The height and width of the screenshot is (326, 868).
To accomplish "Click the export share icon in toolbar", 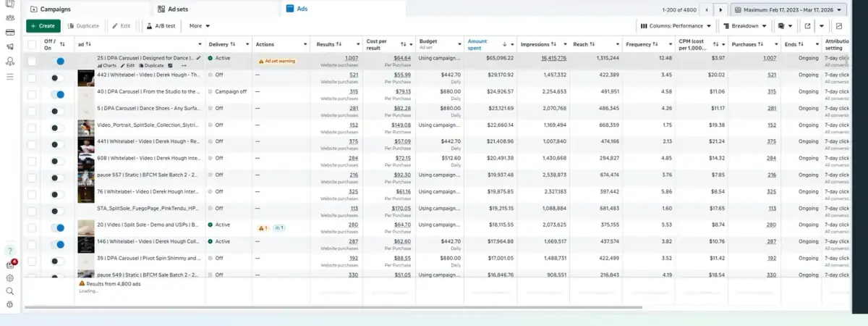I will [x=807, y=26].
